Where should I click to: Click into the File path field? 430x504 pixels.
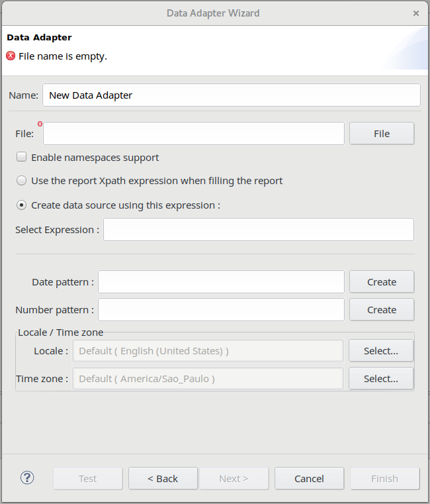coord(194,133)
